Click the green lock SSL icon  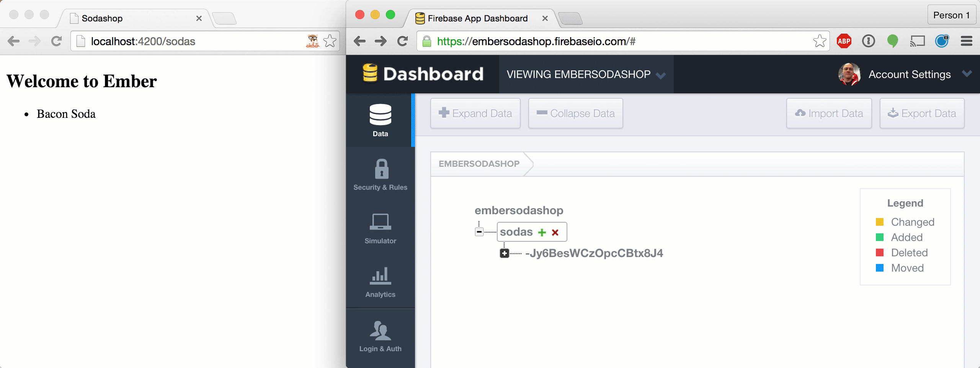tap(427, 41)
